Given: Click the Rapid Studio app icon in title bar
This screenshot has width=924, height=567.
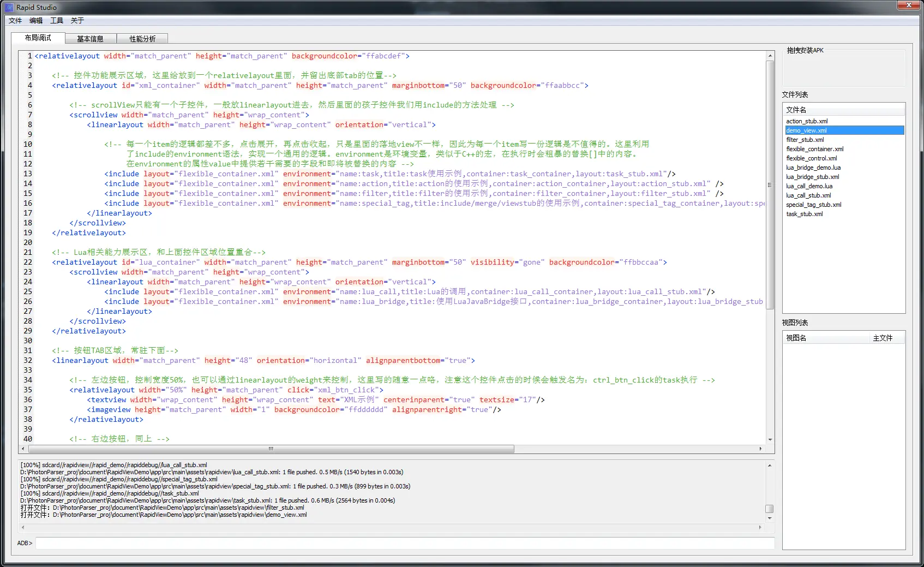Looking at the screenshot, I should [x=9, y=7].
